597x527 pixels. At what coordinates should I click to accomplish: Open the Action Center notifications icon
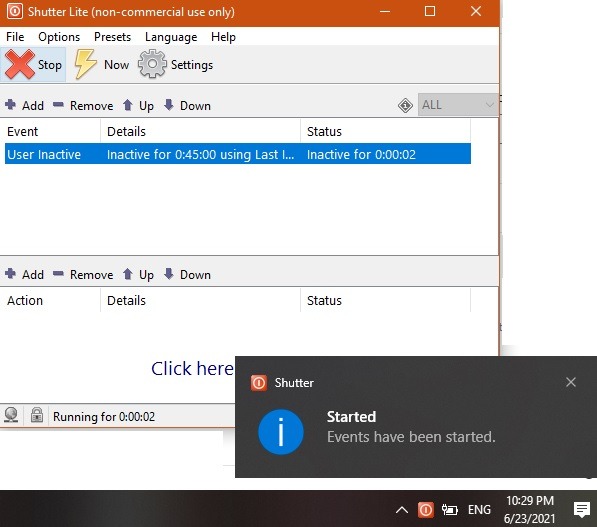[x=581, y=509]
